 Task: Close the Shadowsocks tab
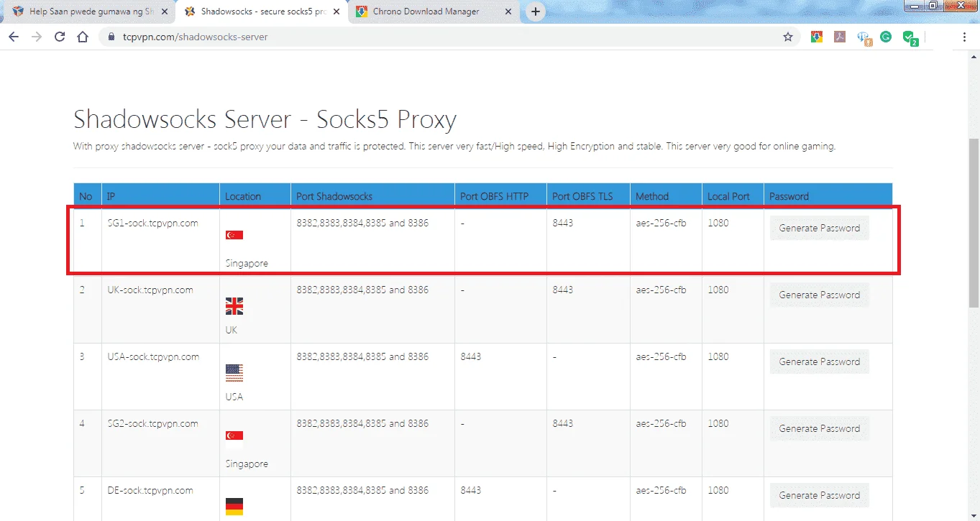(x=336, y=11)
